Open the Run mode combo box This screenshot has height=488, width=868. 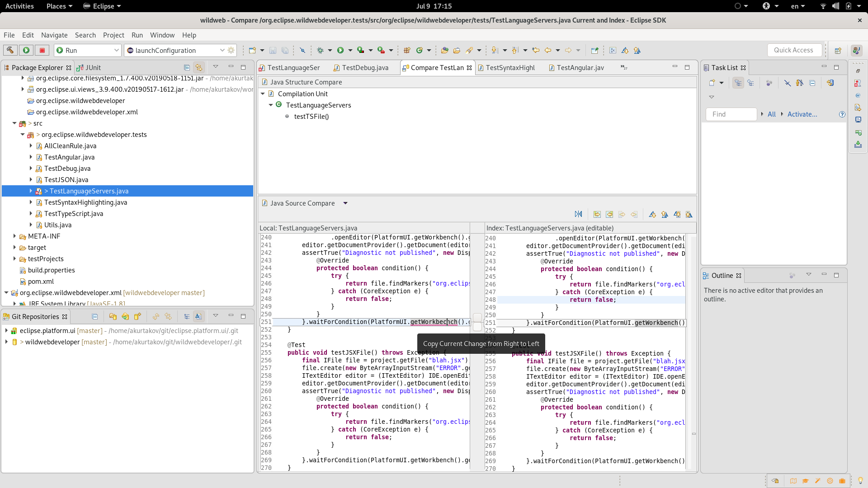(x=88, y=50)
